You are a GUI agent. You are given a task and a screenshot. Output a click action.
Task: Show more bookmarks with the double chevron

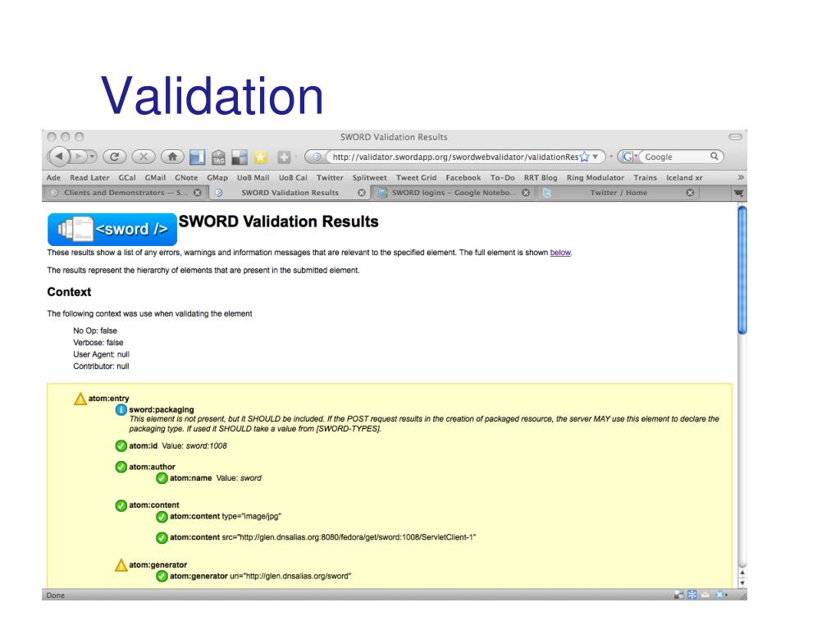coord(741,177)
